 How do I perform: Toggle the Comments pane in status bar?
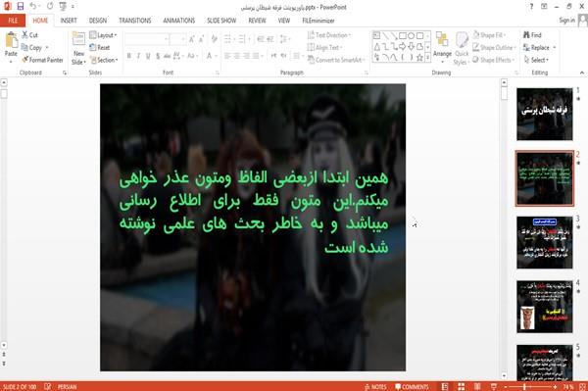[x=412, y=386]
